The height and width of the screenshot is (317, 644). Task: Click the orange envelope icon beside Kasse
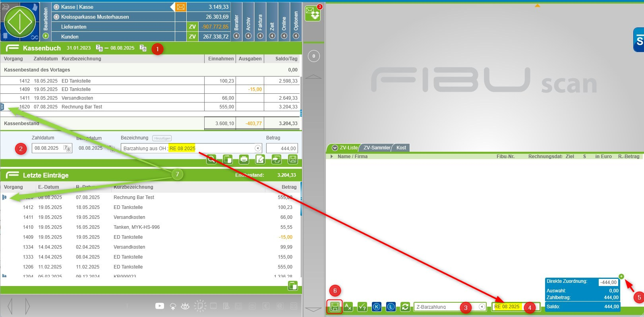tap(181, 7)
